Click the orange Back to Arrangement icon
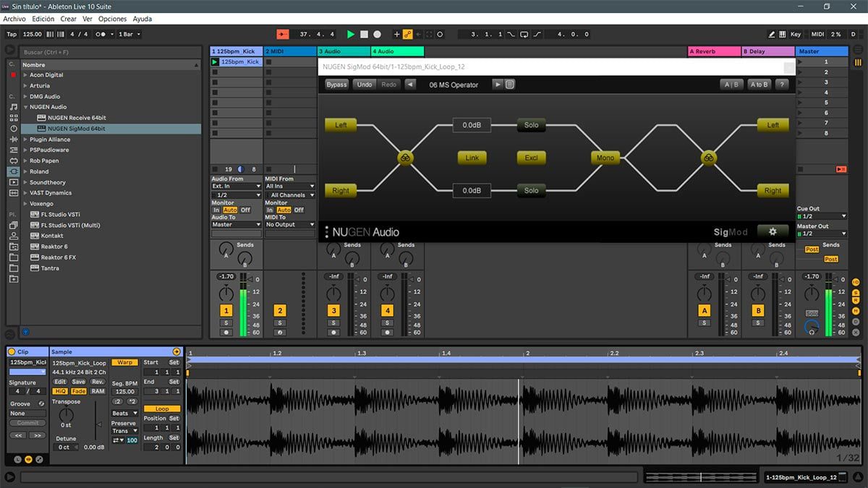 pos(283,34)
